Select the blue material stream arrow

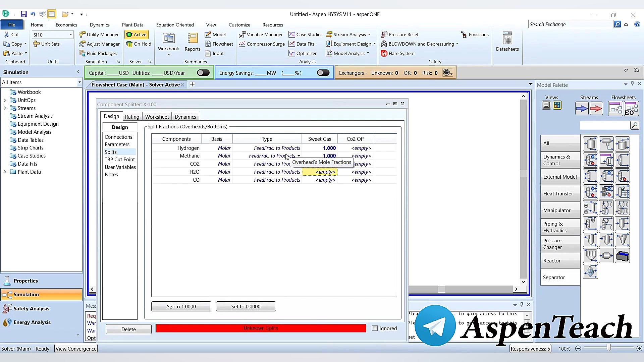click(582, 109)
